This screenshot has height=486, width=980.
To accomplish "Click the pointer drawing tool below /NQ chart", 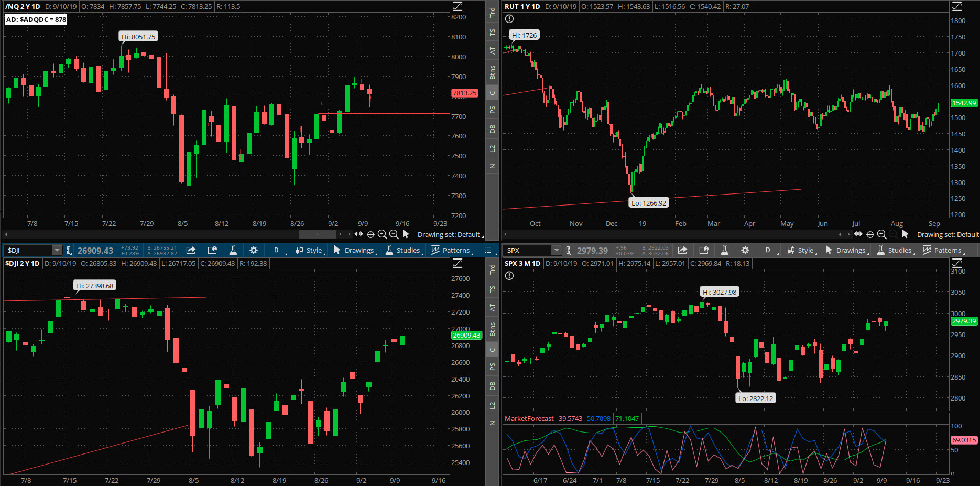I will pos(406,234).
